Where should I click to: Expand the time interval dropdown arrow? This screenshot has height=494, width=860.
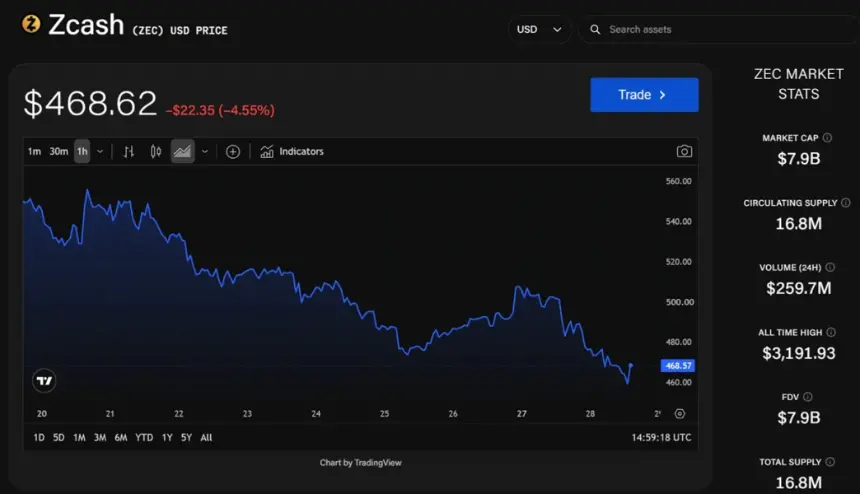click(100, 151)
